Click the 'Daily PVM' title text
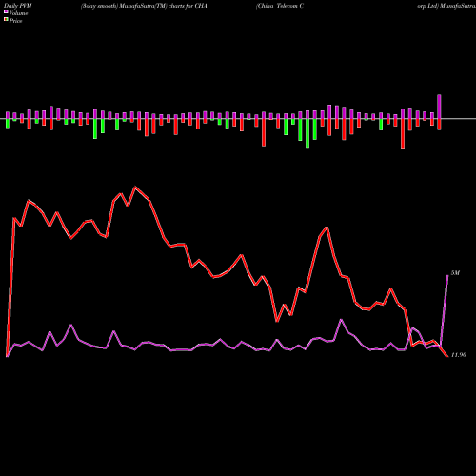Screen dimensions: 476x476 (x=18, y=6)
